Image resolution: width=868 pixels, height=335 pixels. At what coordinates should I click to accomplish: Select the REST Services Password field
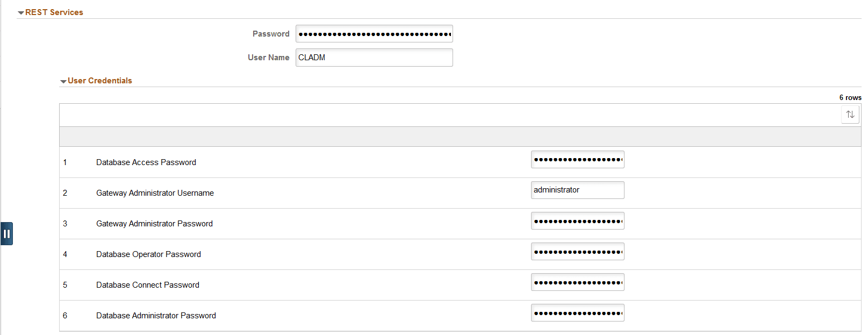coord(374,33)
